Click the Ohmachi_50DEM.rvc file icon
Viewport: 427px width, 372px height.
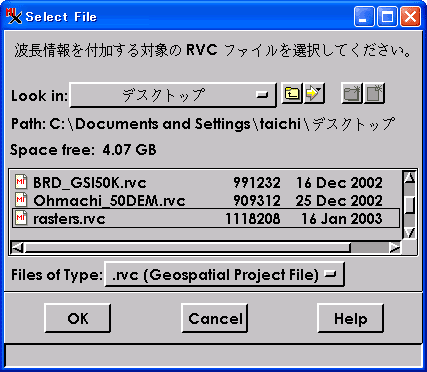coord(21,200)
